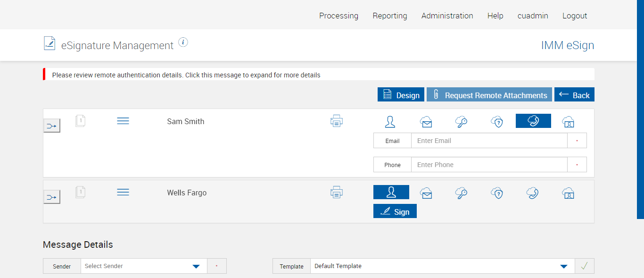The width and height of the screenshot is (644, 278).
Task: Toggle phone authentication for Sam Smith
Action: click(x=533, y=121)
